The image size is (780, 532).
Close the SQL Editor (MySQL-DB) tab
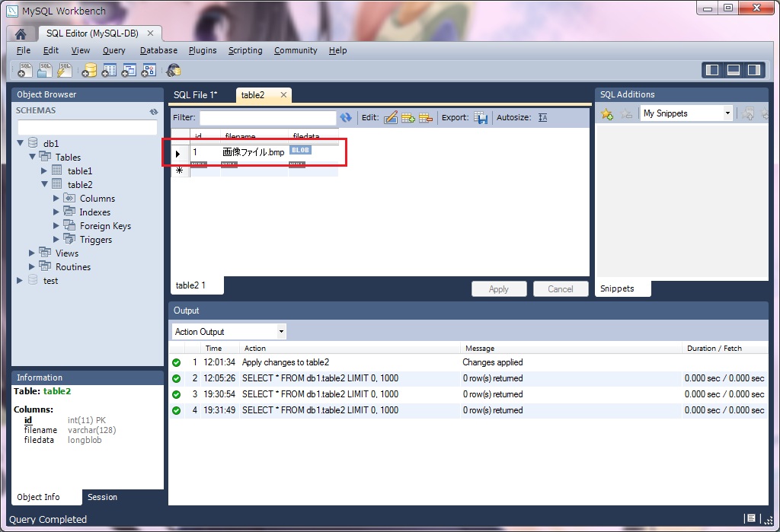(x=150, y=33)
